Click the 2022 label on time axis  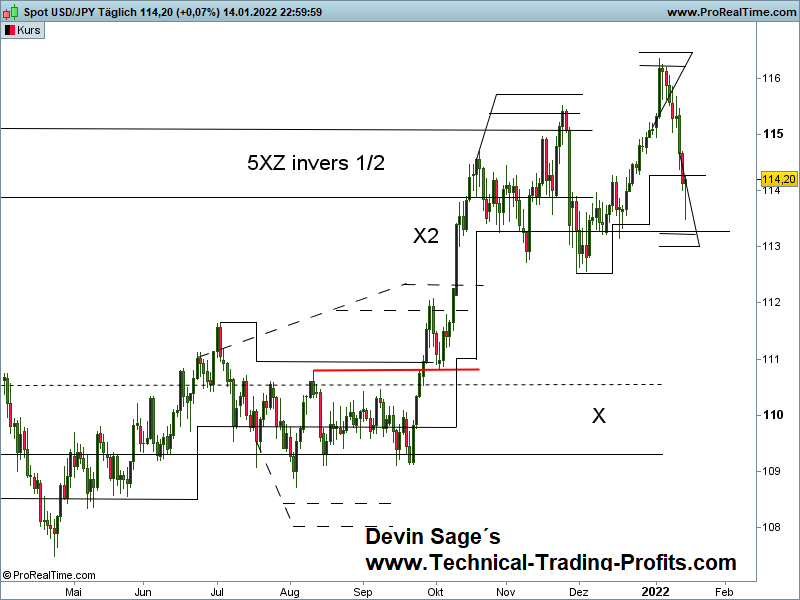click(x=655, y=592)
